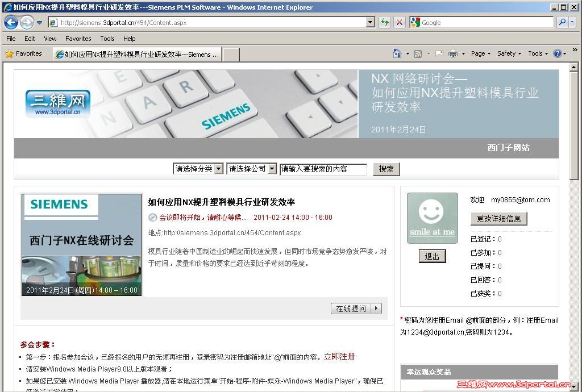
Task: Click the vertical scrollbar up arrow
Action: [x=574, y=67]
